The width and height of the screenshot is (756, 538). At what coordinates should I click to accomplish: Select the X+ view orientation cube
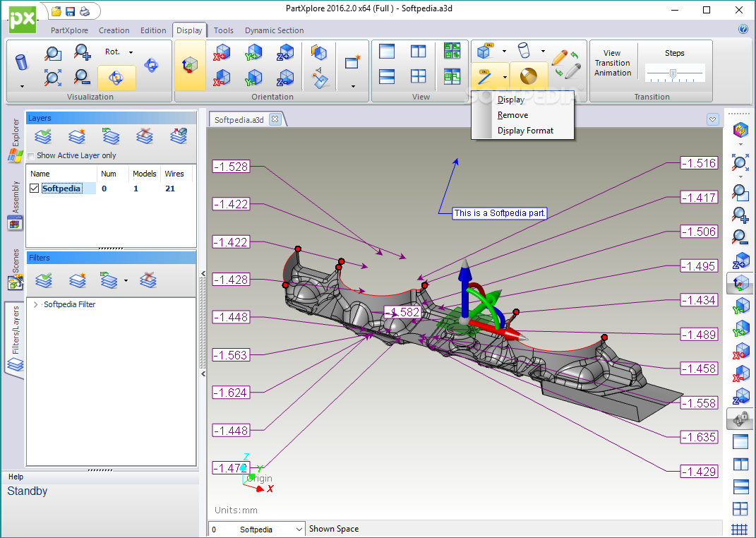coord(222,52)
